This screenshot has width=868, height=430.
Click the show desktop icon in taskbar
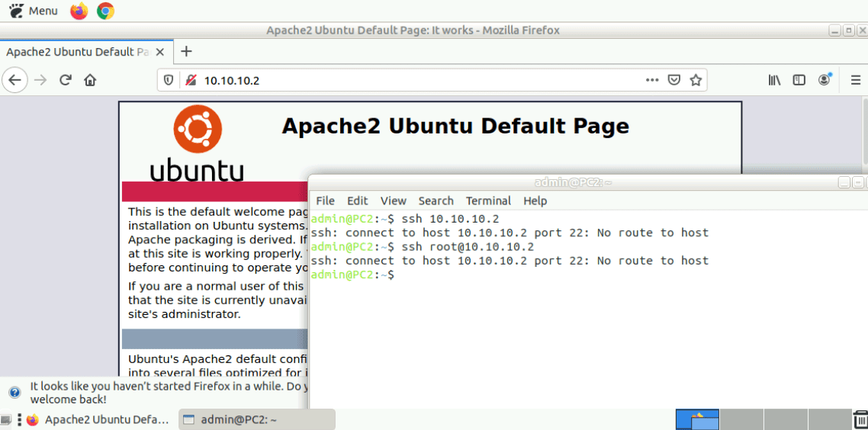[x=6, y=419]
